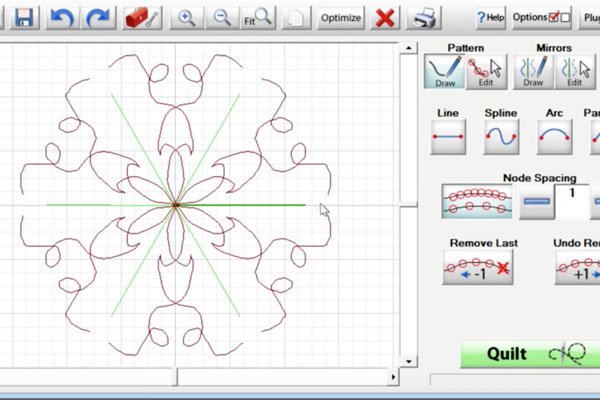Click the red X delete icon
The height and width of the screenshot is (400, 600).
pyautogui.click(x=385, y=18)
